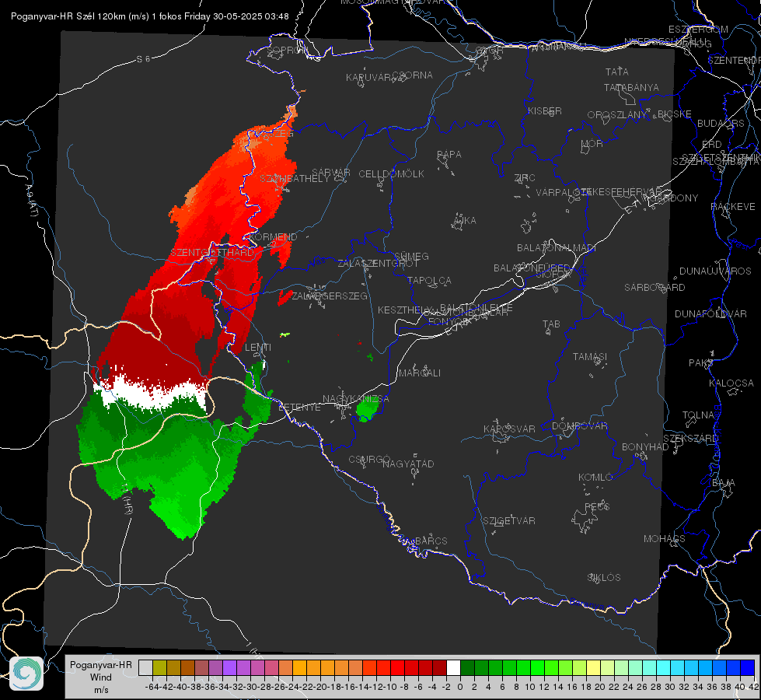Viewport: 761px width, 700px height.
Task: Click the RACKEVE label
Action: [x=733, y=206]
